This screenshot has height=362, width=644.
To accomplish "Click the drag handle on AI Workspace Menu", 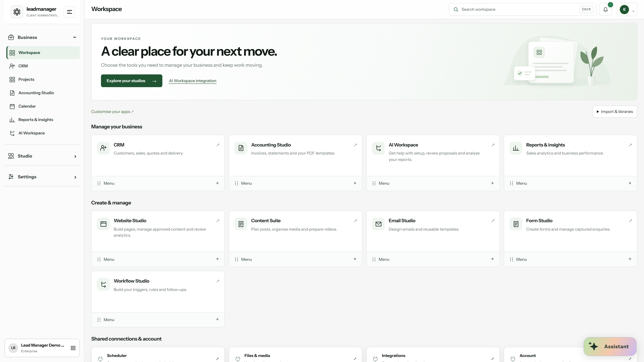I will pyautogui.click(x=374, y=183).
